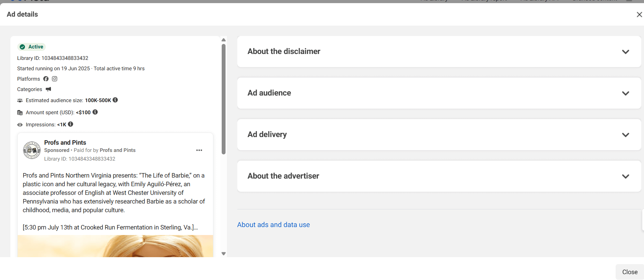Click the scrollbar up arrow in ad panel
The image size is (644, 280).
click(x=223, y=40)
